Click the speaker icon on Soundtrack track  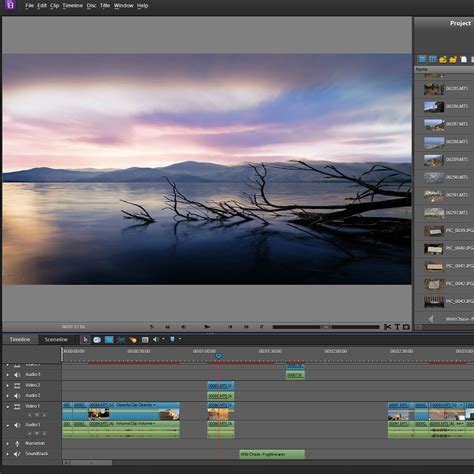click(x=17, y=454)
